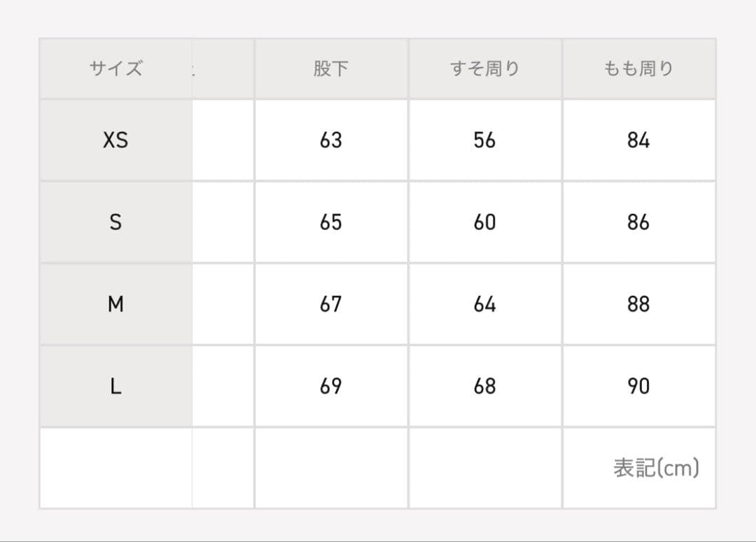The image size is (756, 542).
Task: Select the XS もも周り value 84
Action: click(x=638, y=140)
